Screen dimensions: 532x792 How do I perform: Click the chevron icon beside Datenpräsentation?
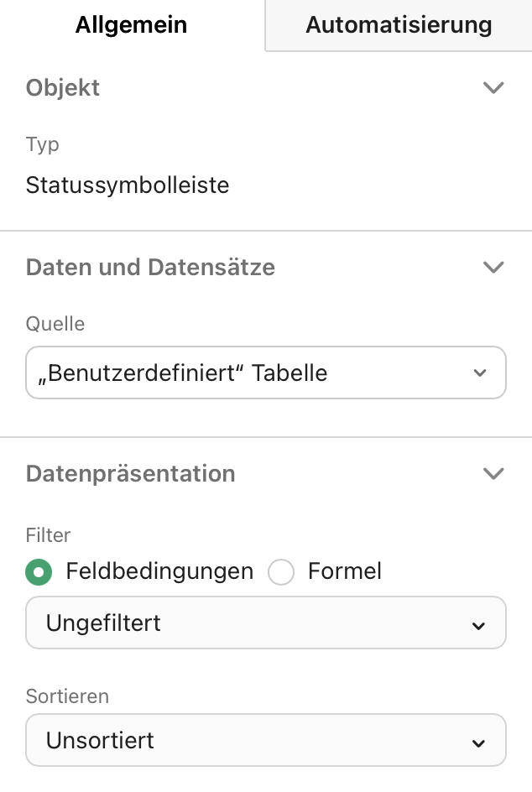click(493, 473)
